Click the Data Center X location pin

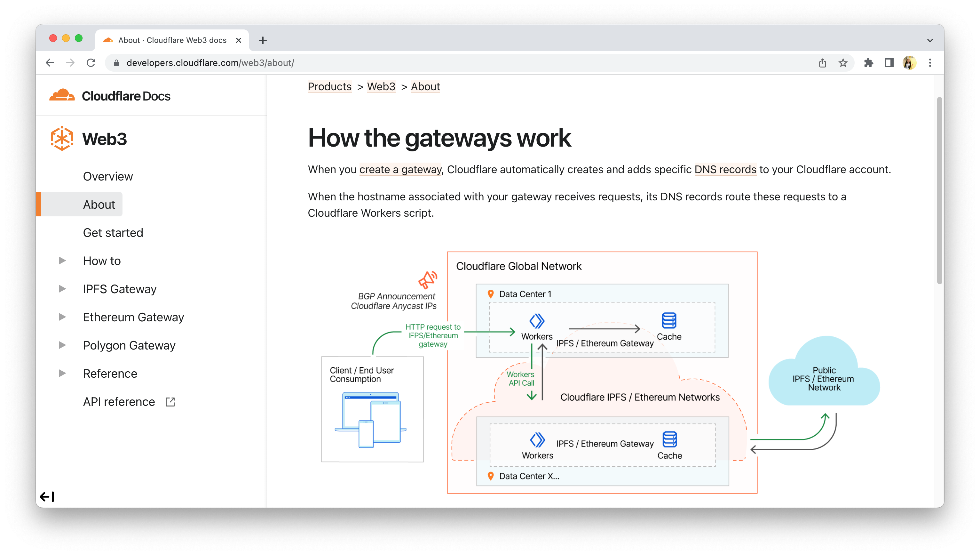tap(491, 476)
